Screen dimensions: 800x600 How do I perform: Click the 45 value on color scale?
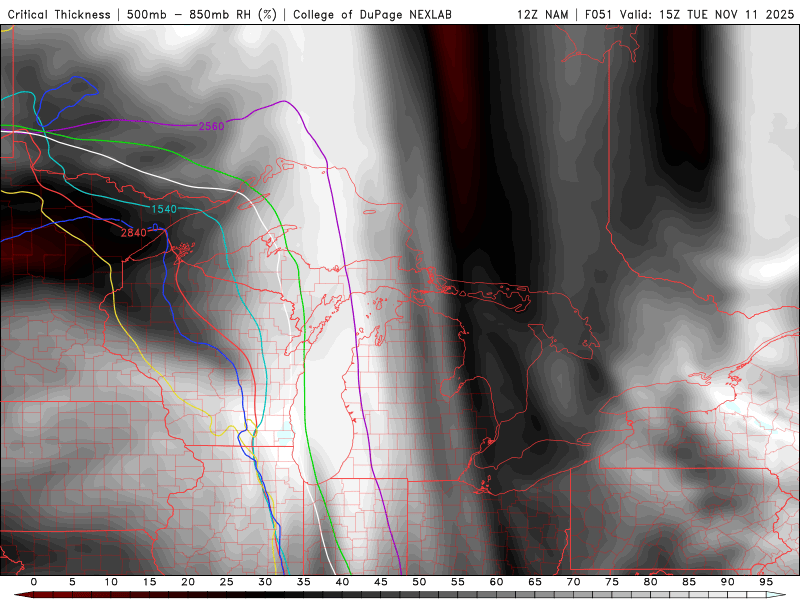[x=381, y=582]
